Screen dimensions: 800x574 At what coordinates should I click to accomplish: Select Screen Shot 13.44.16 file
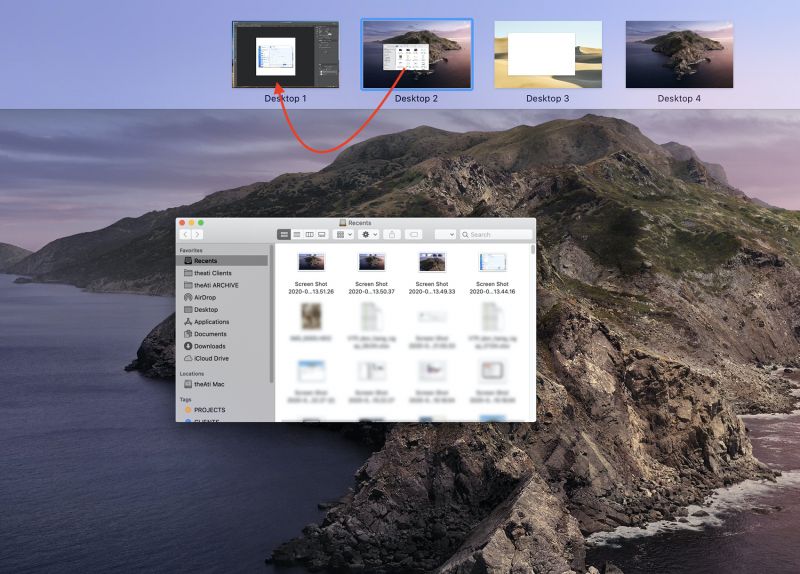[492, 273]
